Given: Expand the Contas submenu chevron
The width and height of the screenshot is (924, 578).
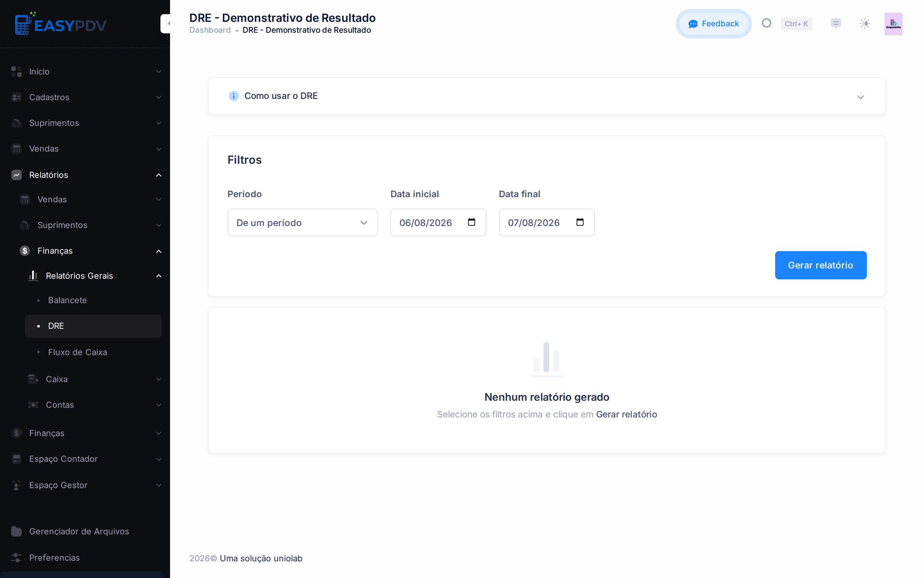Looking at the screenshot, I should 159,405.
